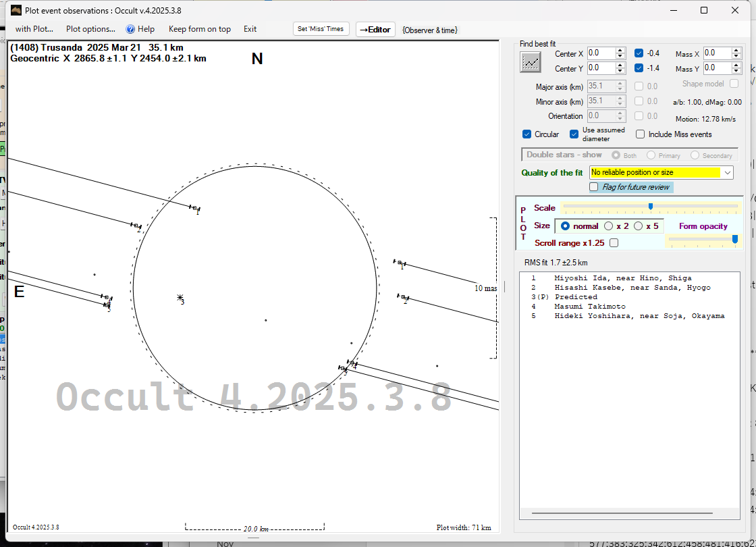Open the Quality of the fit dropdown
756x547 pixels.
tap(727, 173)
